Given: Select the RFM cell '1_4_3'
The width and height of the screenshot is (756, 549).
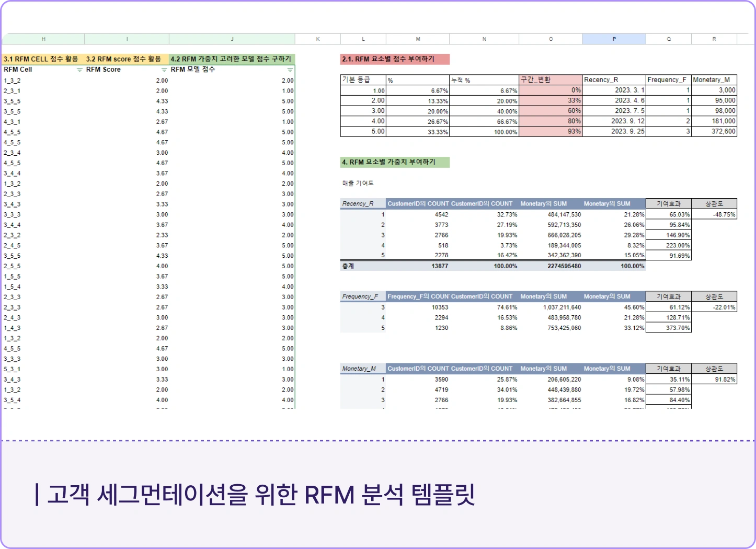Looking at the screenshot, I should [43, 328].
